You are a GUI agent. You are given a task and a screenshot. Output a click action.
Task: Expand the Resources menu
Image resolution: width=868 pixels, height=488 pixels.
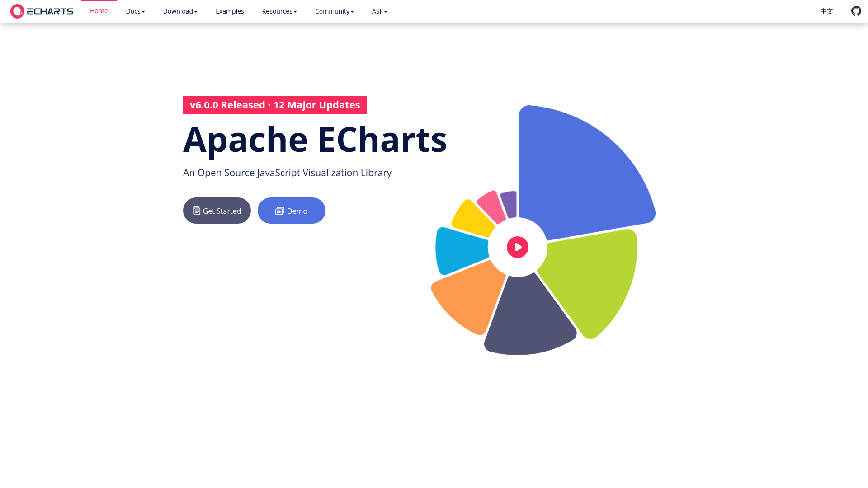click(x=279, y=11)
